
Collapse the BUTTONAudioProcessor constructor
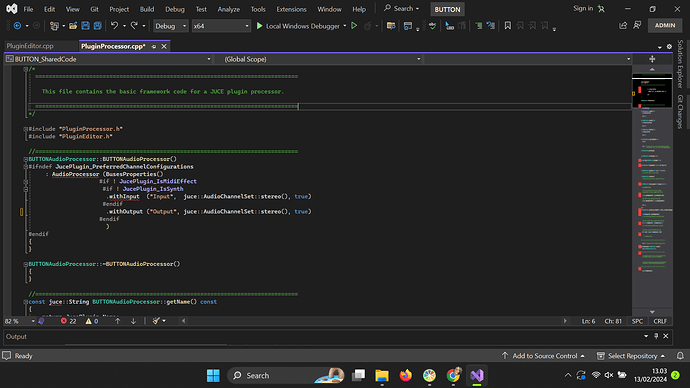pos(26,159)
